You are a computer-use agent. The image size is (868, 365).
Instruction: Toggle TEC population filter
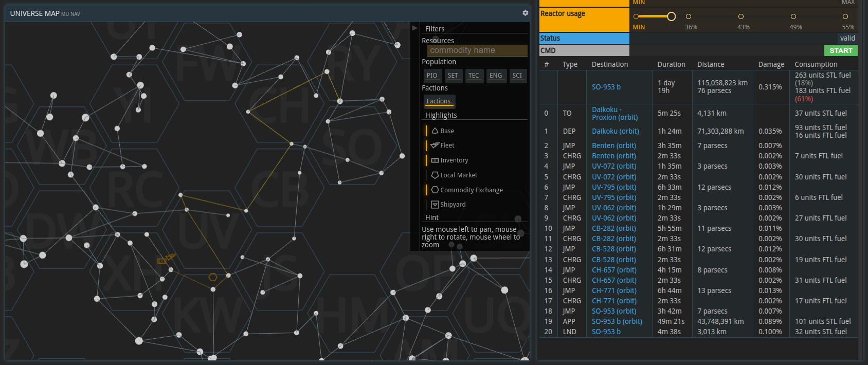tap(474, 76)
